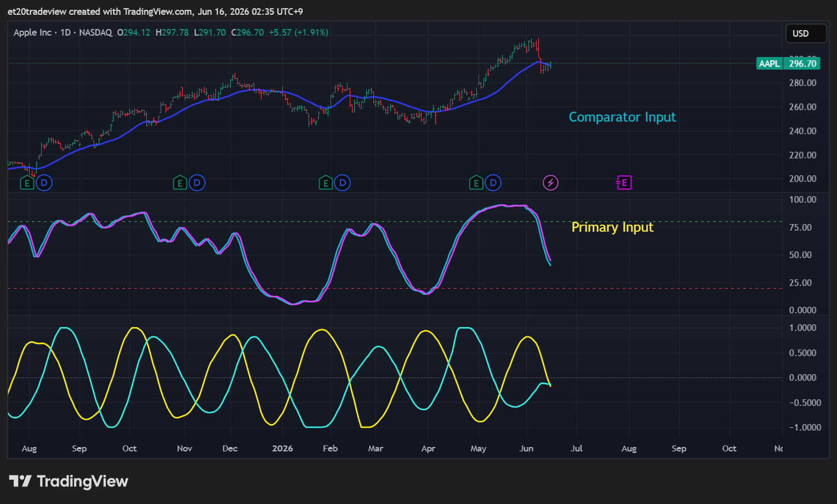This screenshot has height=504, width=837.
Task: Open the earnings E marker near Nov
Action: click(x=179, y=183)
